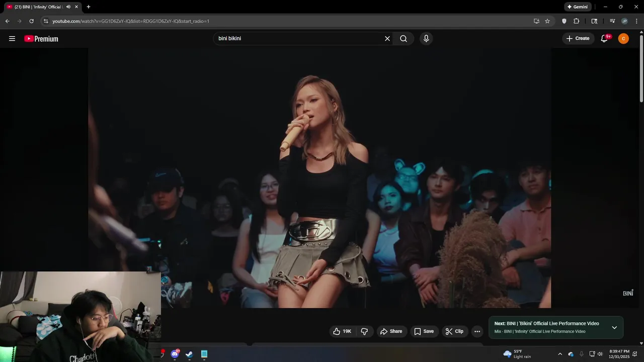Open the Create menu
644x362 pixels.
[x=578, y=39]
